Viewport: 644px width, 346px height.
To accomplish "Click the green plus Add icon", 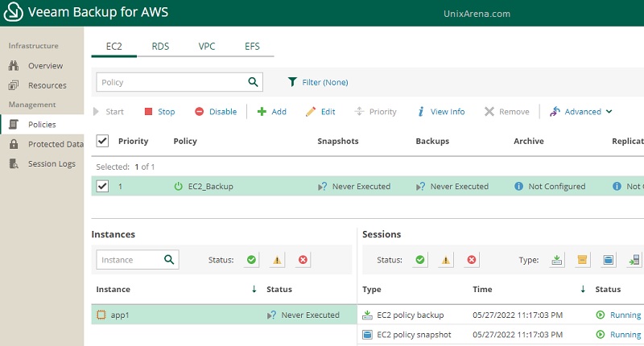I will (262, 112).
